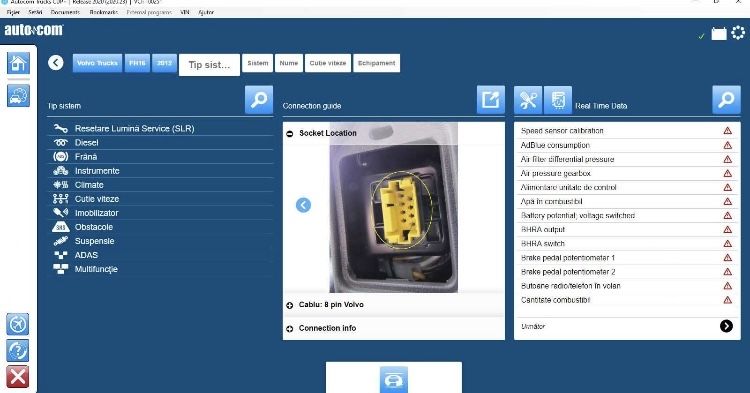Click the Următor link
The height and width of the screenshot is (393, 750).
(533, 326)
